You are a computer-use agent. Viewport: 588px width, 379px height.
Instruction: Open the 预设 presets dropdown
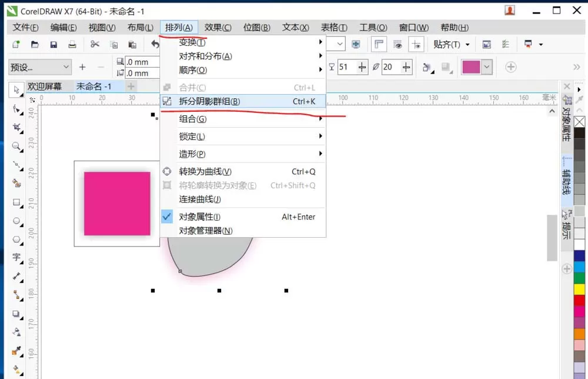(39, 67)
